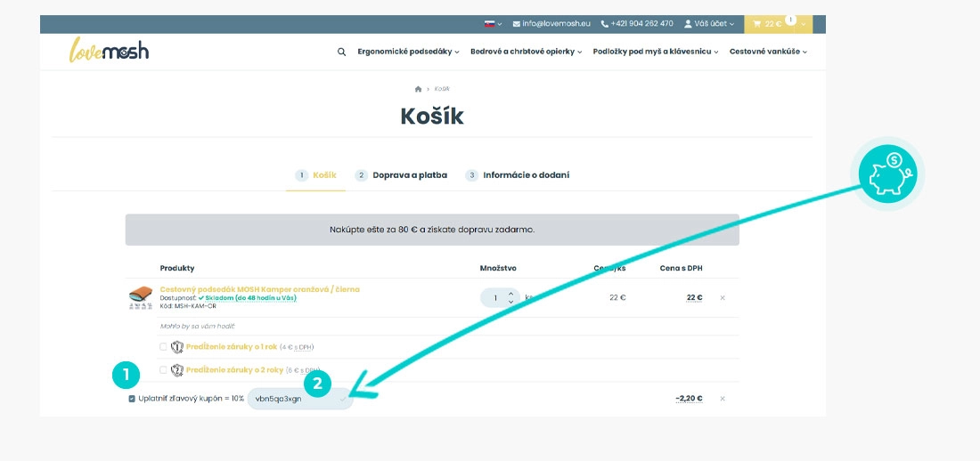Expand Podložky pod myš a klávesnicu menu

point(656,52)
